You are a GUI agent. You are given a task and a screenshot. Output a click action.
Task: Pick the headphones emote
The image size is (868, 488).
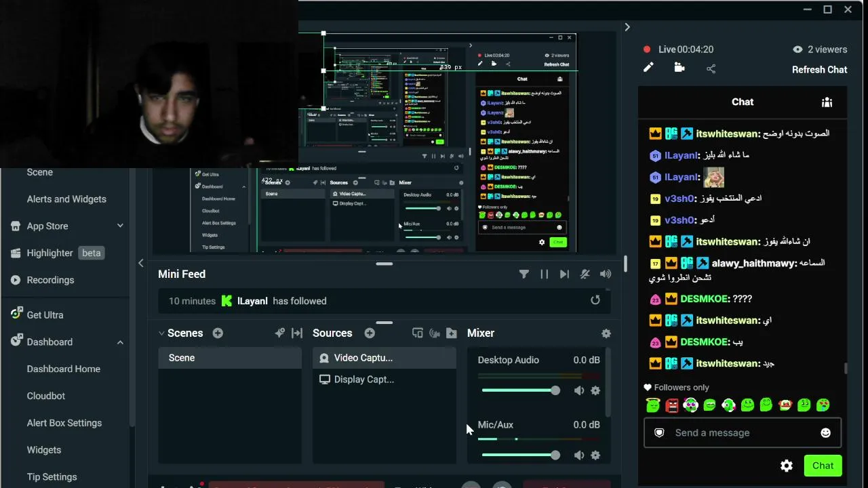coord(691,405)
